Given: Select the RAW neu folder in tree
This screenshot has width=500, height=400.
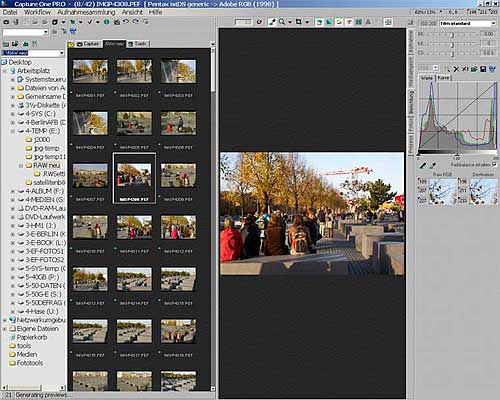Looking at the screenshot, I should coord(46,165).
